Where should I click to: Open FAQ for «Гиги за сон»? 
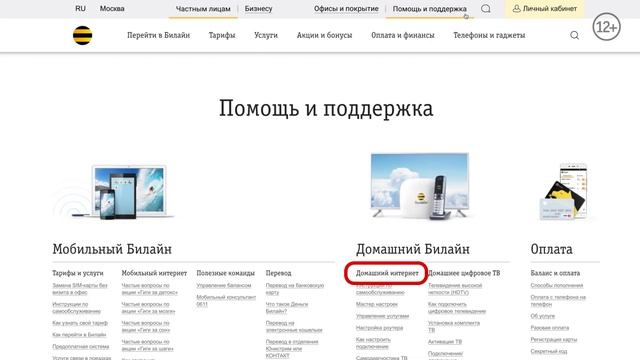click(146, 327)
